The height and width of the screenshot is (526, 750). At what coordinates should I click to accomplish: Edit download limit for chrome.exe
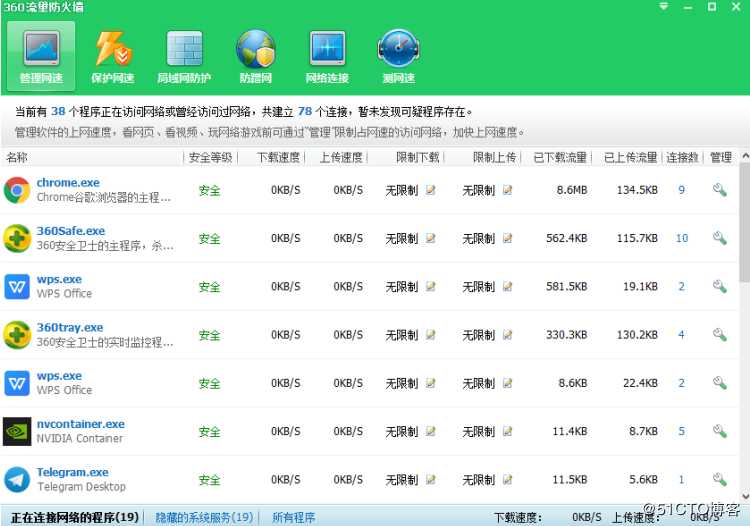(x=430, y=190)
